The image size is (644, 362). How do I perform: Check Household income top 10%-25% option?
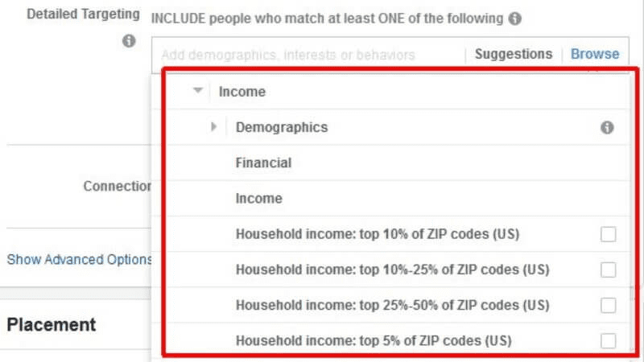pyautogui.click(x=608, y=269)
